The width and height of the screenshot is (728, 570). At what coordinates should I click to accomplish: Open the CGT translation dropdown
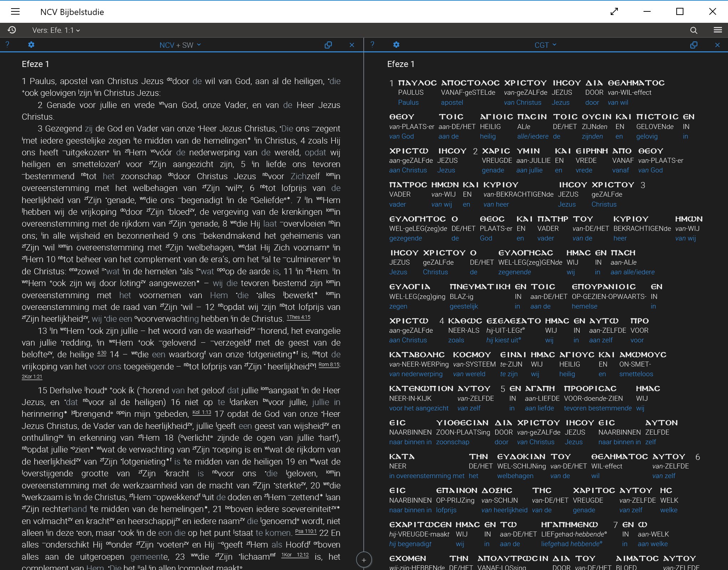click(x=545, y=45)
